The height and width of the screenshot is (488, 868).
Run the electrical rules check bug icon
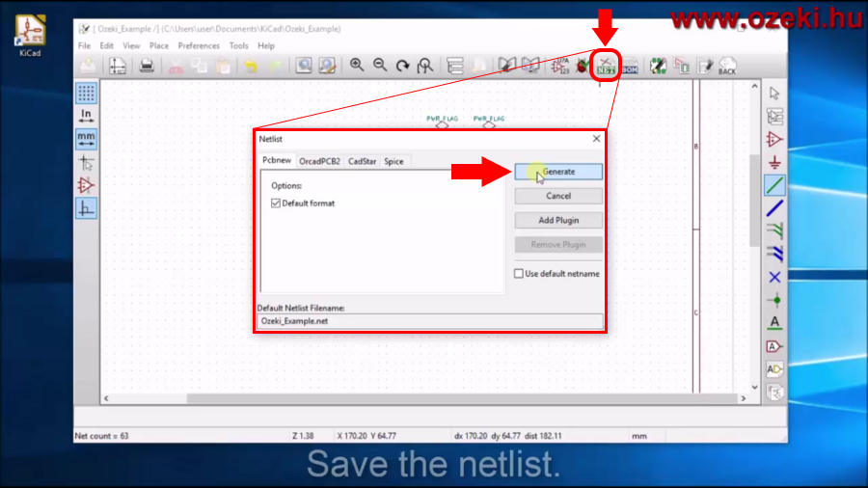[582, 66]
